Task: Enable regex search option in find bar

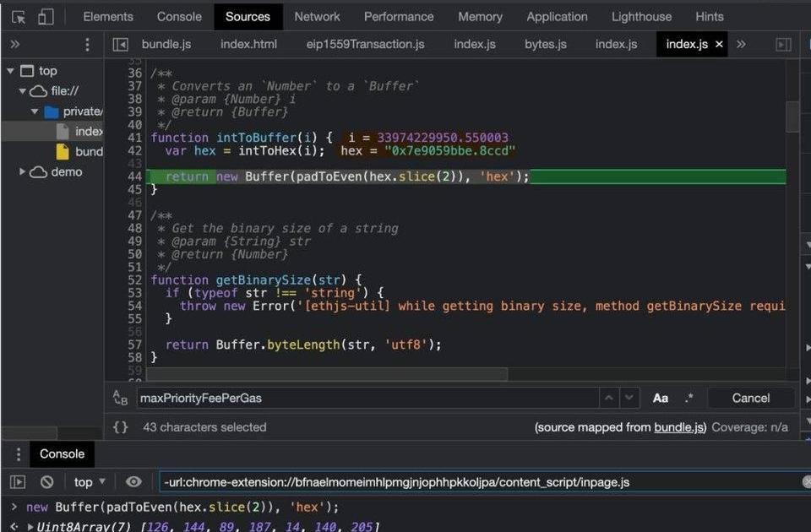Action: coord(689,398)
